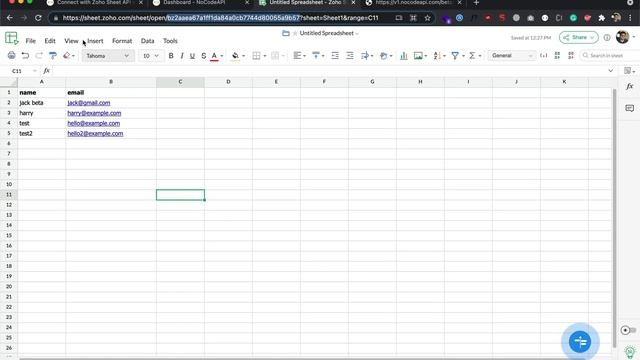This screenshot has width=640, height=360.
Task: Click the Clear formatting eraser icon
Action: [67, 56]
